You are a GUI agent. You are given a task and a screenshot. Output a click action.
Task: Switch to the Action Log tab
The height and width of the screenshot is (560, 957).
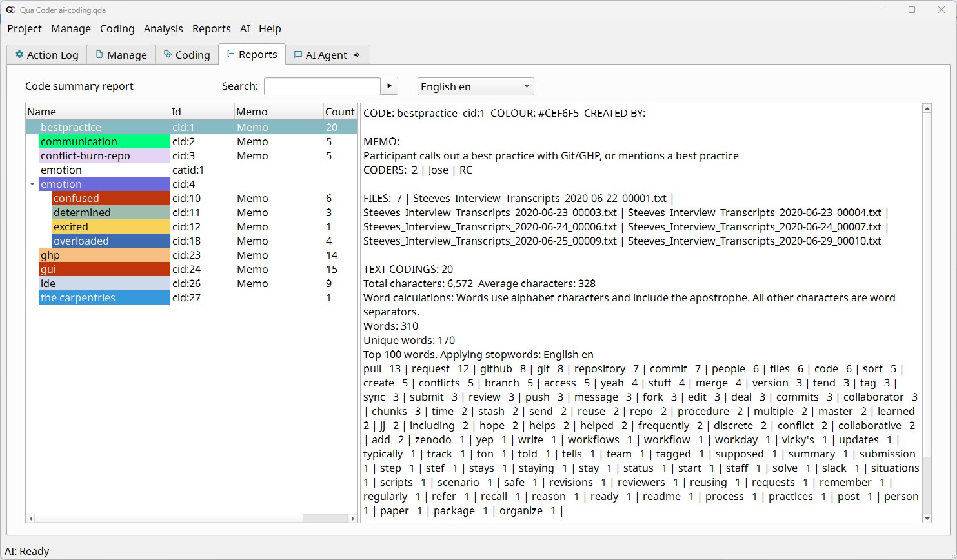click(46, 55)
